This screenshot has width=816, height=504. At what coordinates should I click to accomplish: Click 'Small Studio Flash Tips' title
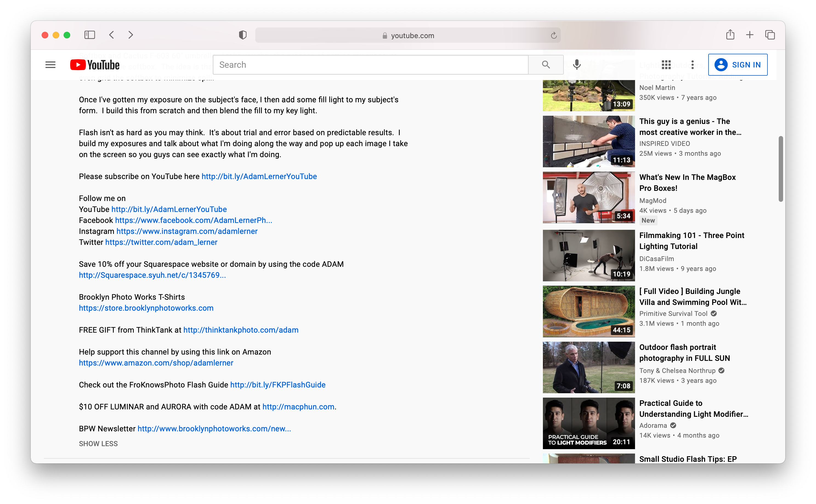[x=688, y=459]
